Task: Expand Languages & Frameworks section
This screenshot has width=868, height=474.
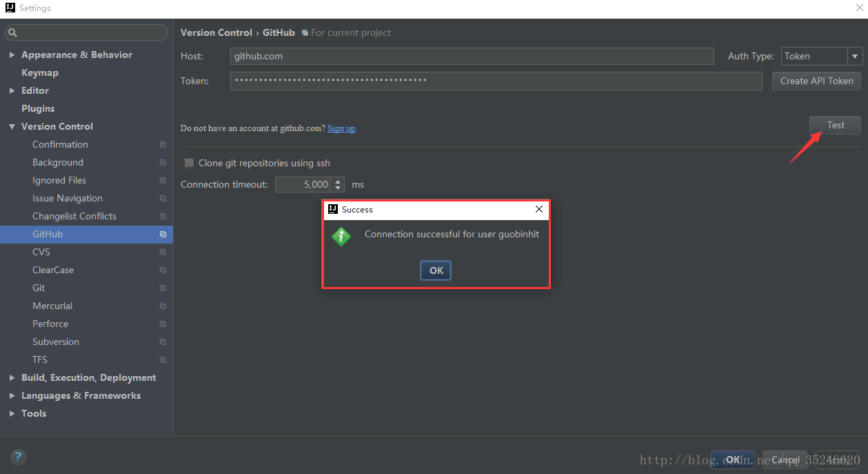Action: (x=12, y=395)
